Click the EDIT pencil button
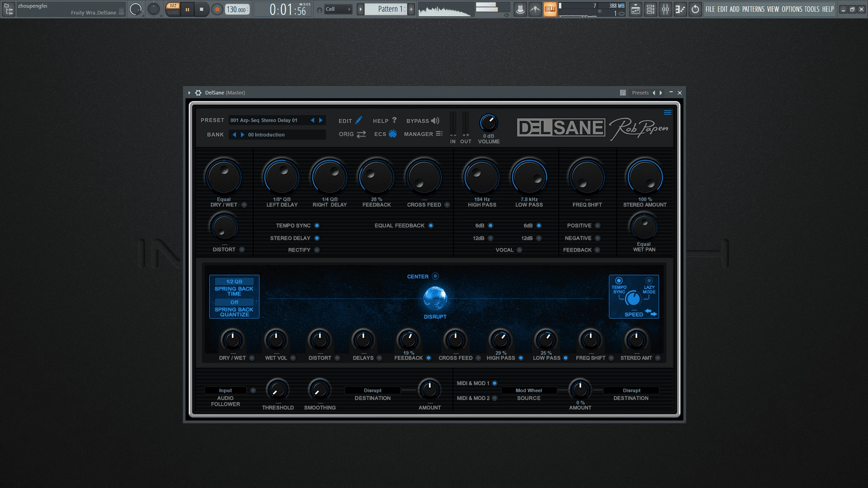Screen dimensions: 868x488 click(350, 121)
